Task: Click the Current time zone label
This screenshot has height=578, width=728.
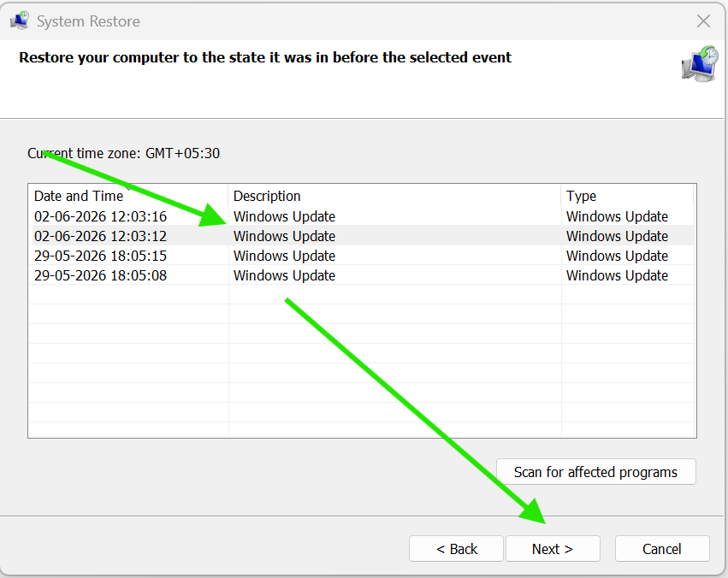Action: [123, 153]
